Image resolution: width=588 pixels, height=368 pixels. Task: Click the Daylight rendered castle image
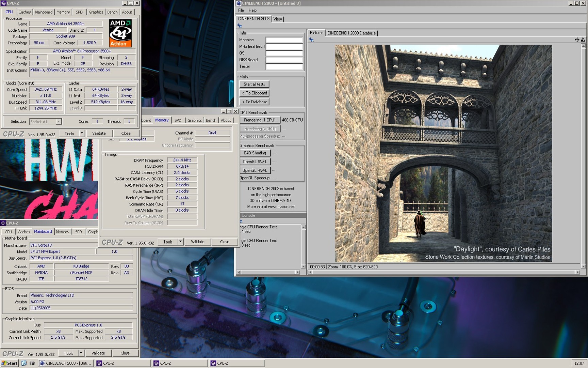[443, 153]
